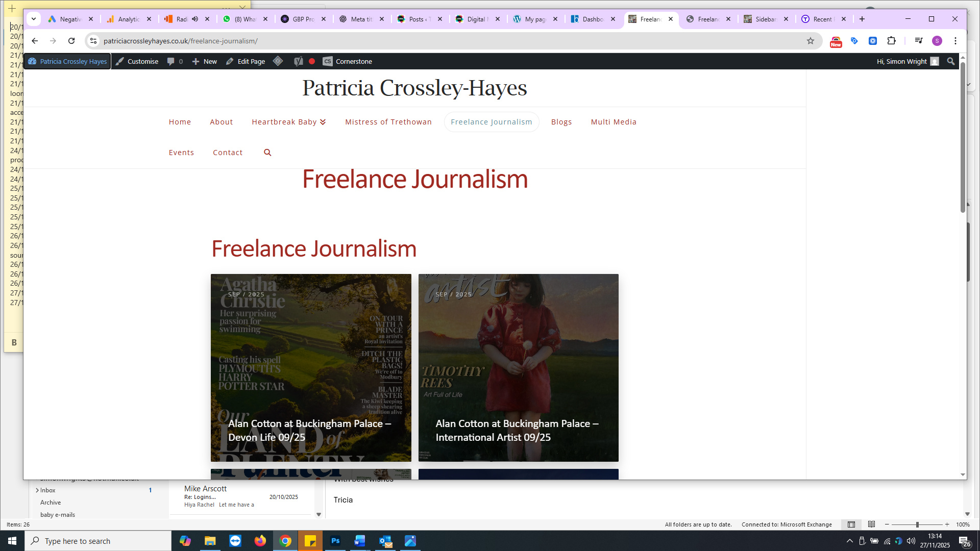
Task: Open Firefox from the Windows taskbar
Action: (x=260, y=541)
